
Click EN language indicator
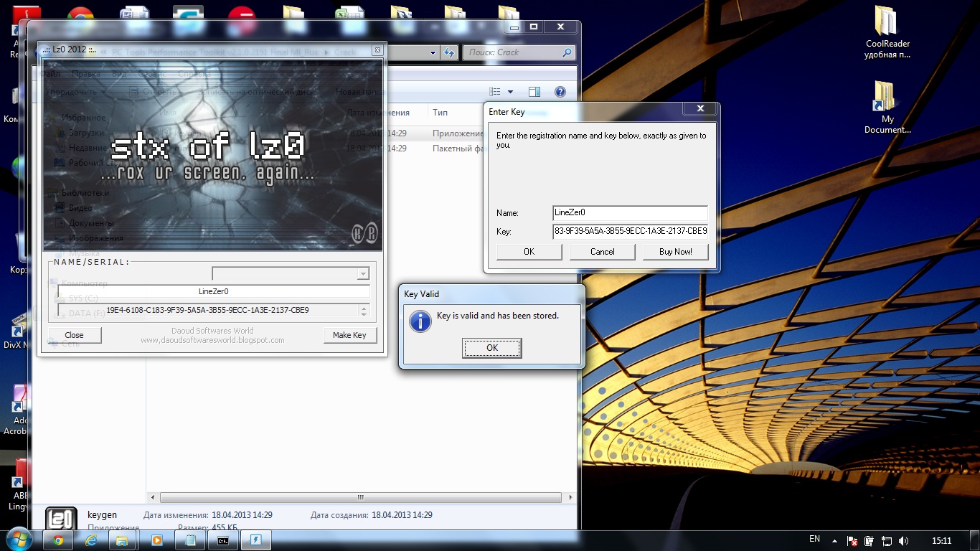point(814,539)
